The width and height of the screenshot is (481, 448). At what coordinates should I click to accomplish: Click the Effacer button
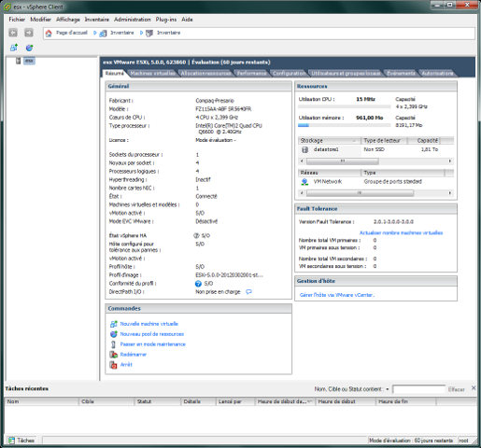[456, 389]
